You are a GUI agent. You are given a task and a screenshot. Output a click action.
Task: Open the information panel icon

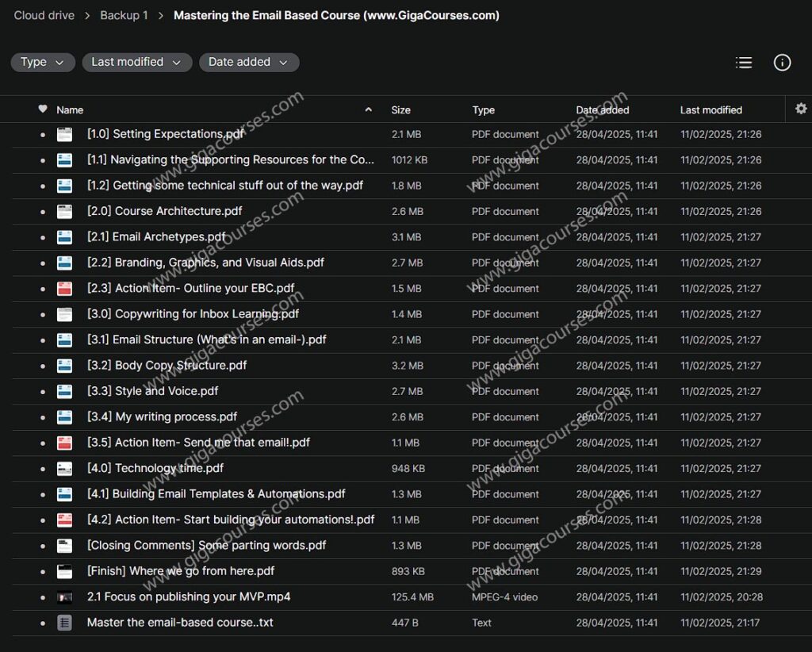click(x=782, y=62)
